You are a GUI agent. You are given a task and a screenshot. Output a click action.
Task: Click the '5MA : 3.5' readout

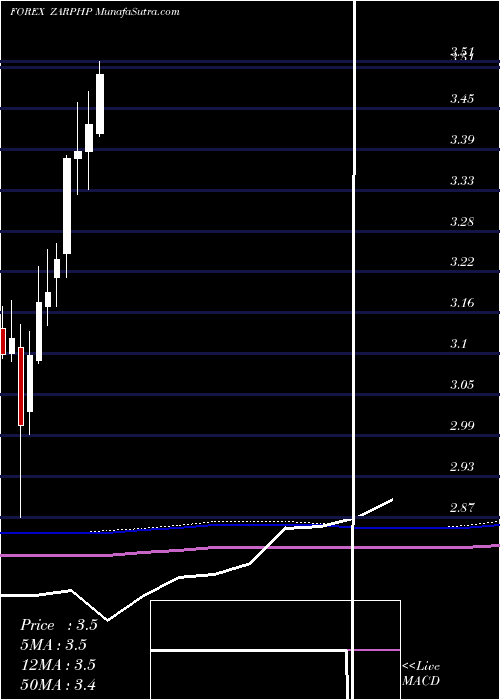53,645
